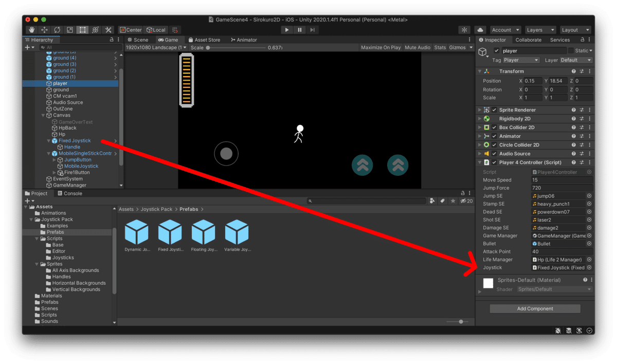Open the Account dropdown
The image size is (617, 364).
(505, 30)
